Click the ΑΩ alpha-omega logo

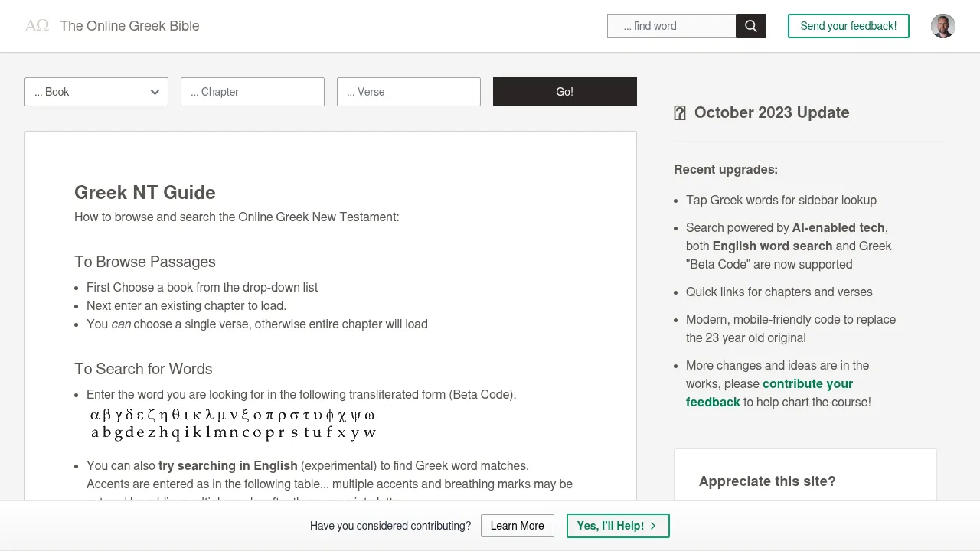(x=37, y=26)
